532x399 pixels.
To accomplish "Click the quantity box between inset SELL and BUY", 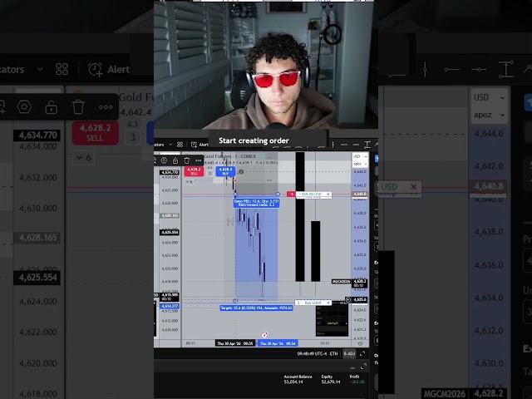I will [x=209, y=174].
